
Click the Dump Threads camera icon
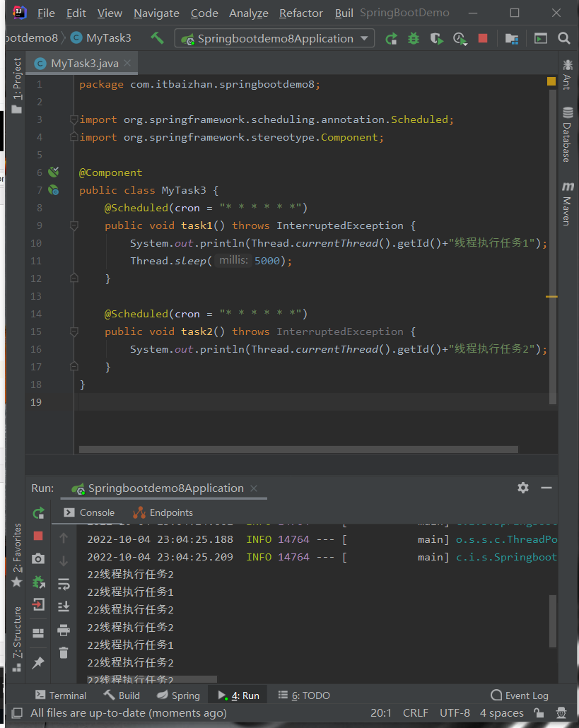pyautogui.click(x=39, y=558)
